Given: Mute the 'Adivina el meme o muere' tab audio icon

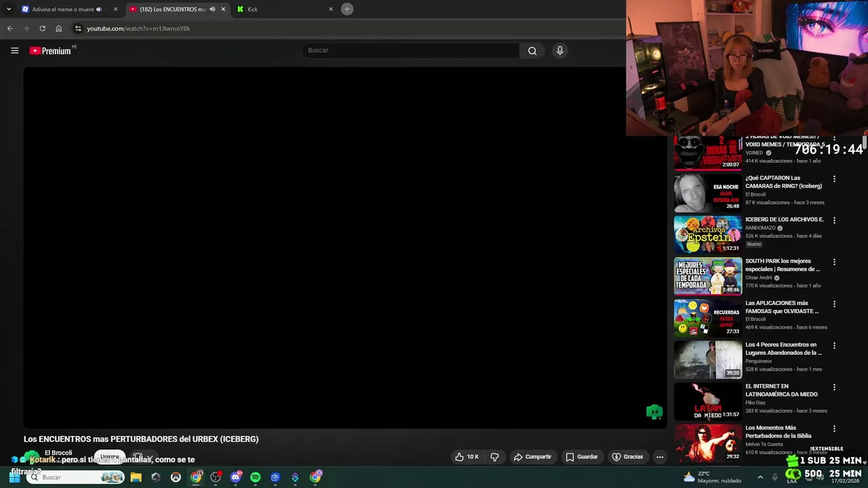Looking at the screenshot, I should (99, 9).
